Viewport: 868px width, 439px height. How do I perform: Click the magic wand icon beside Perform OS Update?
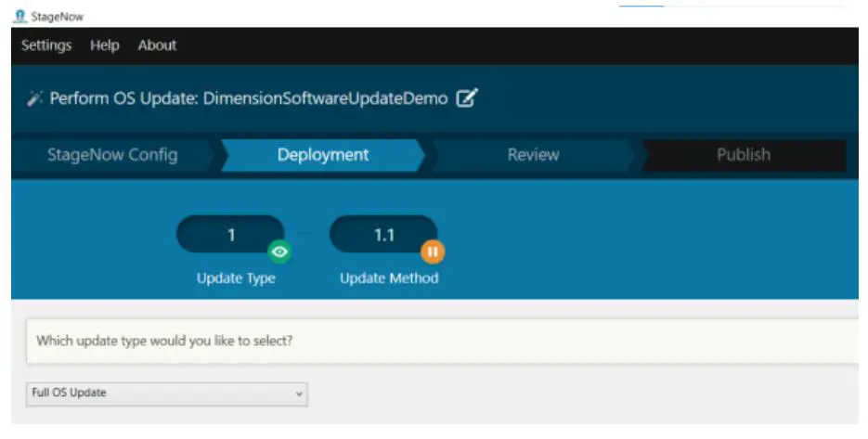coord(34,98)
